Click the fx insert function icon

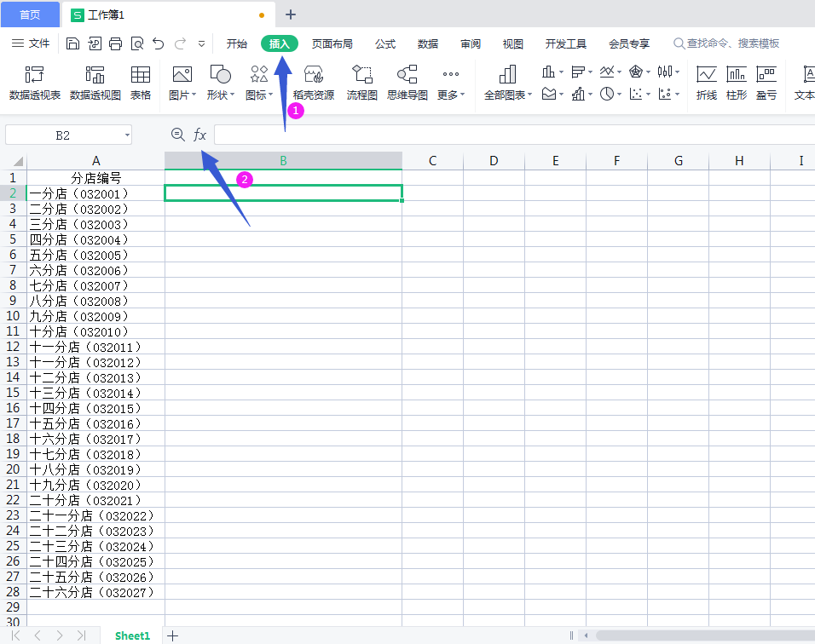click(x=199, y=135)
